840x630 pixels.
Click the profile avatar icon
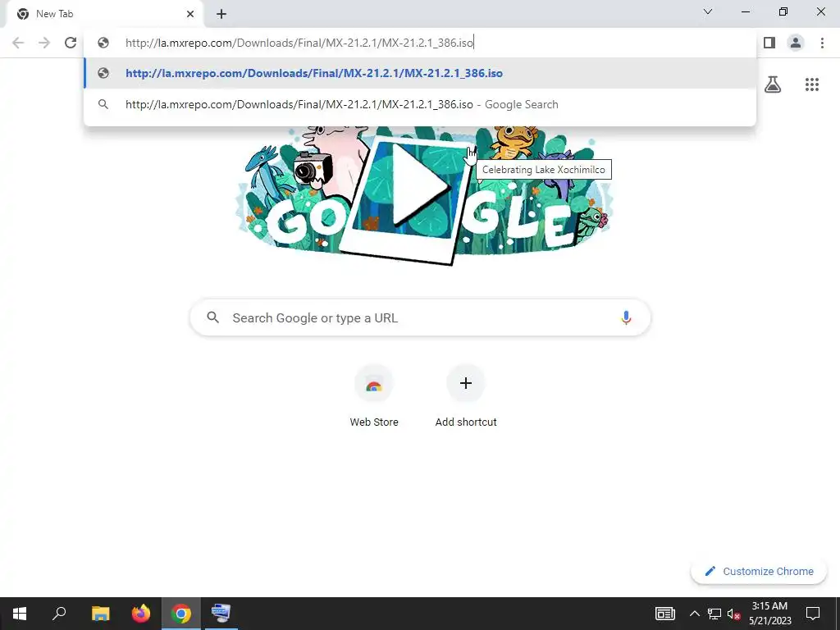[x=796, y=43]
